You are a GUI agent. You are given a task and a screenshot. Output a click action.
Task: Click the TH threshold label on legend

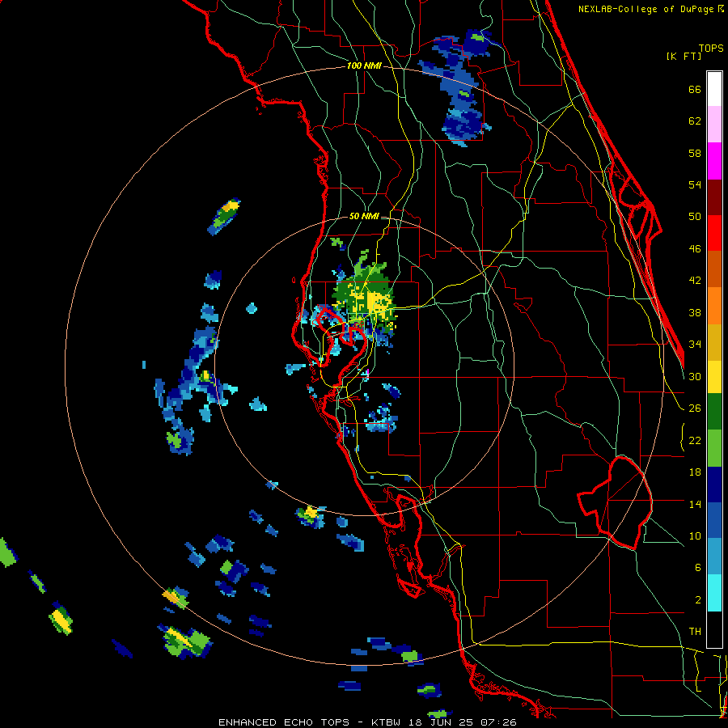(x=695, y=632)
